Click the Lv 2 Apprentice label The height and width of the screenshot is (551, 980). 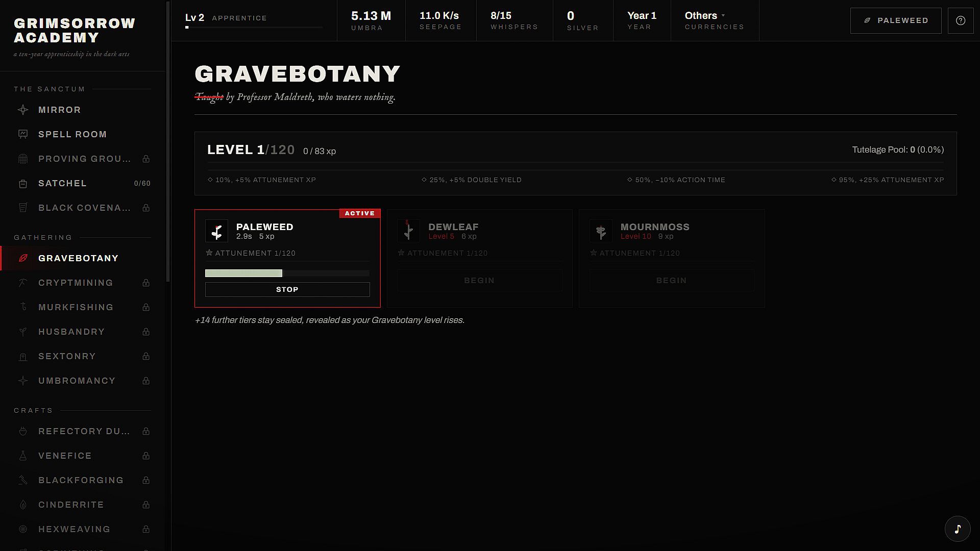pyautogui.click(x=226, y=18)
